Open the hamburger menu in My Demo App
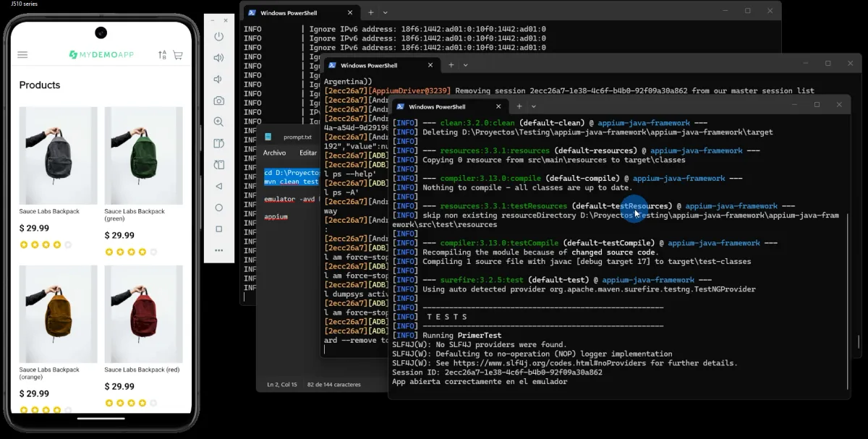 point(22,55)
